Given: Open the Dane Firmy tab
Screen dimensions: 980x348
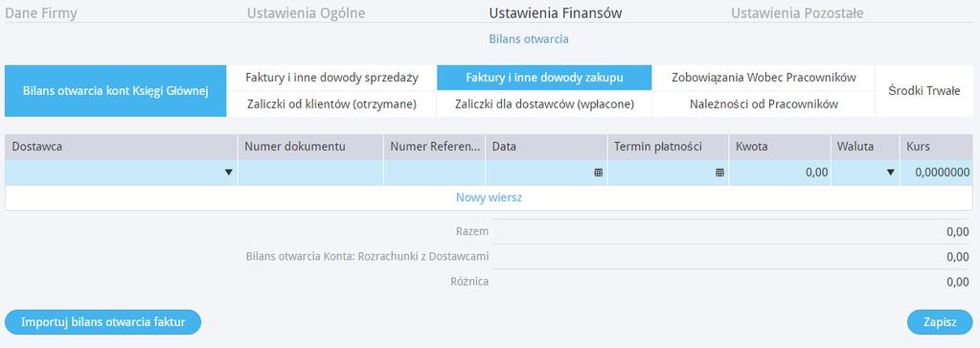Looking at the screenshot, I should click(40, 13).
